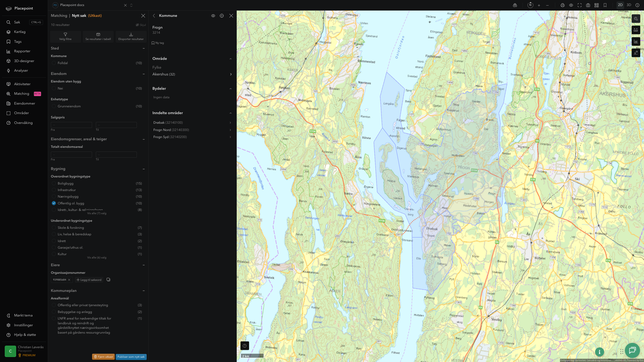644x362 pixels.
Task: Expand Akershus (32) fylke row
Action: point(192,74)
